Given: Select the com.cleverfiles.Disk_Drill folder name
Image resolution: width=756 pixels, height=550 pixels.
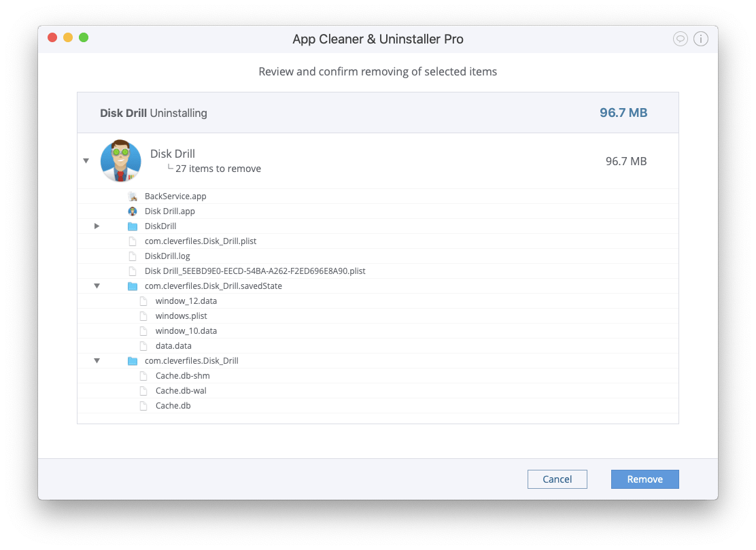Looking at the screenshot, I should [x=192, y=360].
